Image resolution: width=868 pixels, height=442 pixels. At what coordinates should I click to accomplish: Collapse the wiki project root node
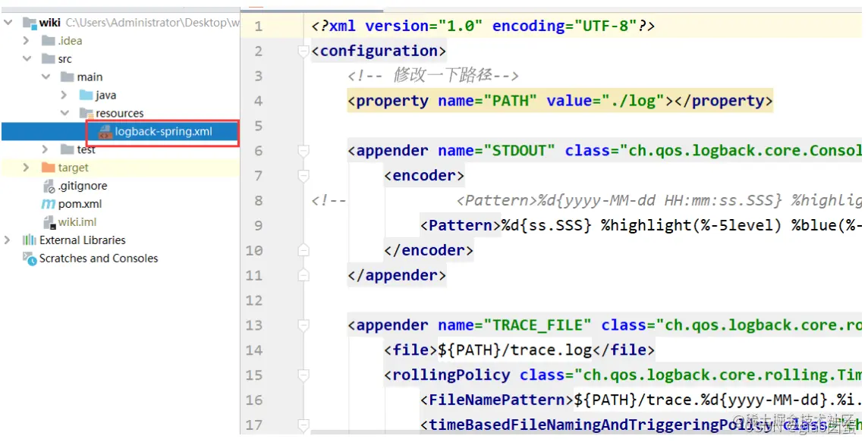tap(8, 23)
